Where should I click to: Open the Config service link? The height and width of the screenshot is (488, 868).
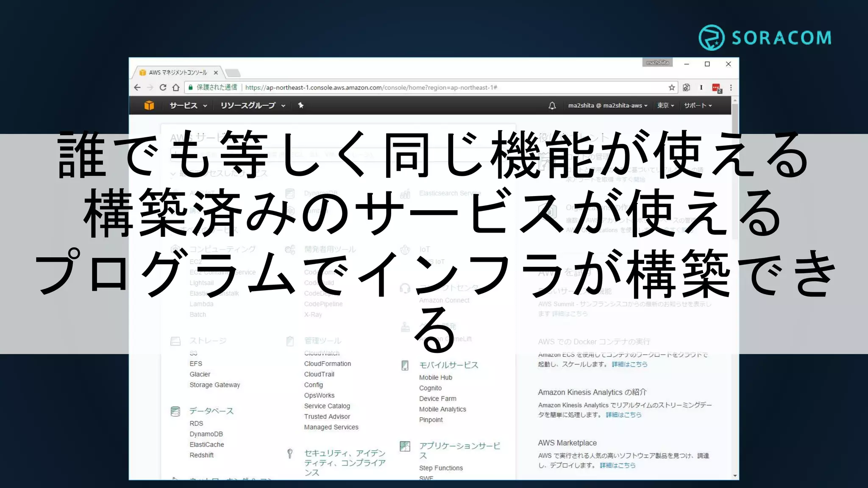(313, 385)
